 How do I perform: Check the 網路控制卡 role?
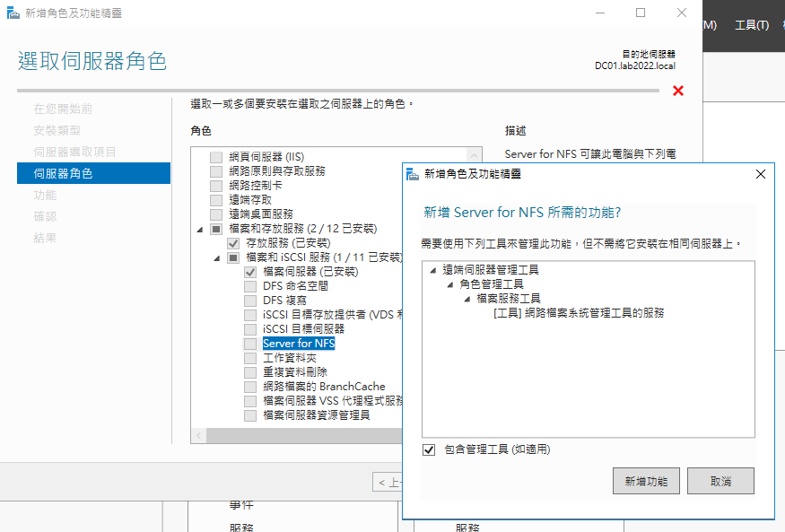click(x=216, y=186)
